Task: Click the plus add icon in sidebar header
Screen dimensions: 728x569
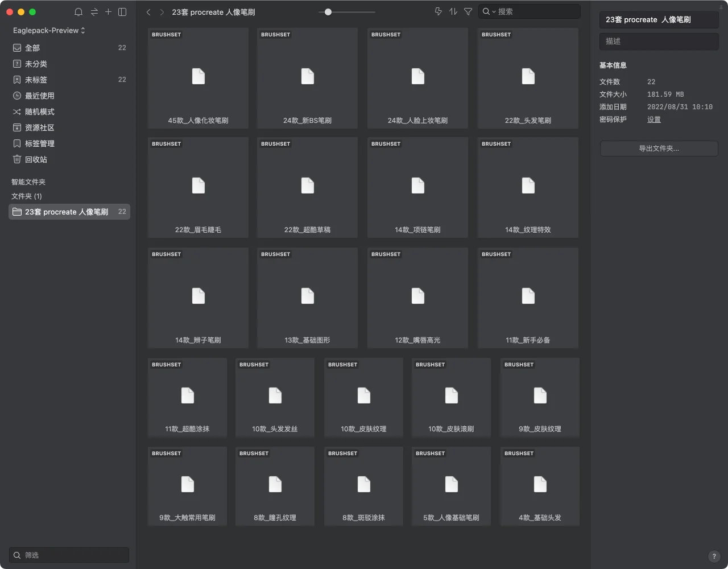Action: tap(108, 11)
